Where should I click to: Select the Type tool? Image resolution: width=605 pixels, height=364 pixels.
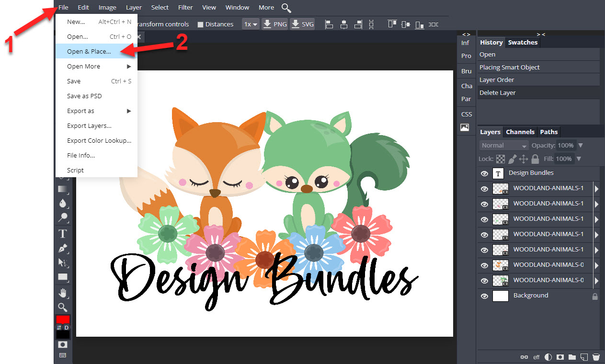[x=63, y=234]
